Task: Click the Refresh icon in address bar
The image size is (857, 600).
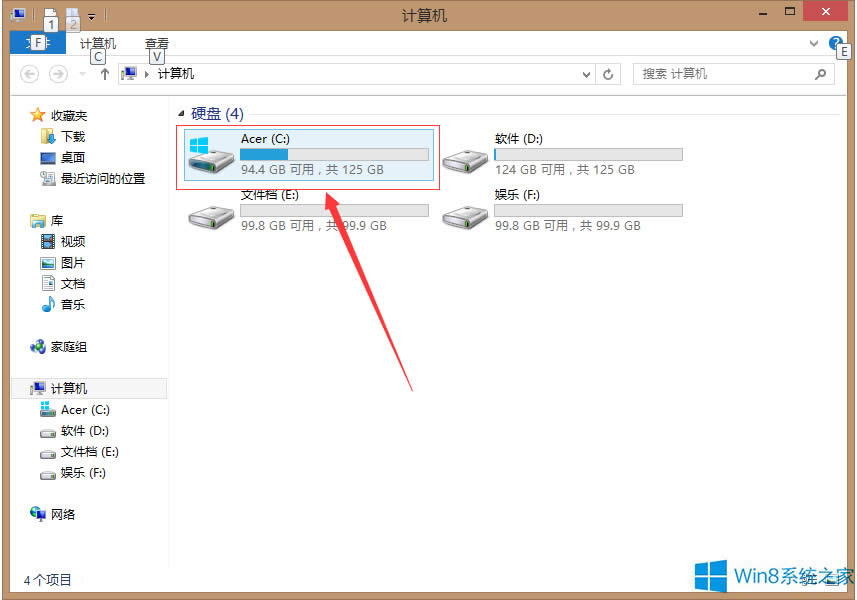Action: 609,73
